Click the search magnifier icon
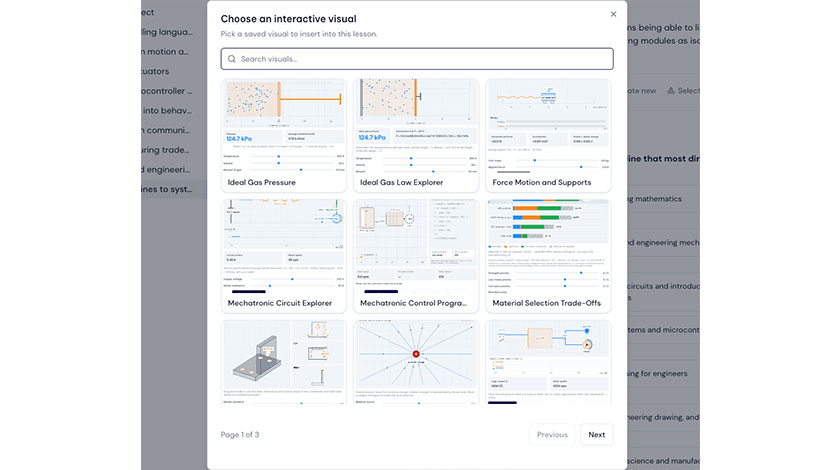This screenshot has height=470, width=840. 231,59
